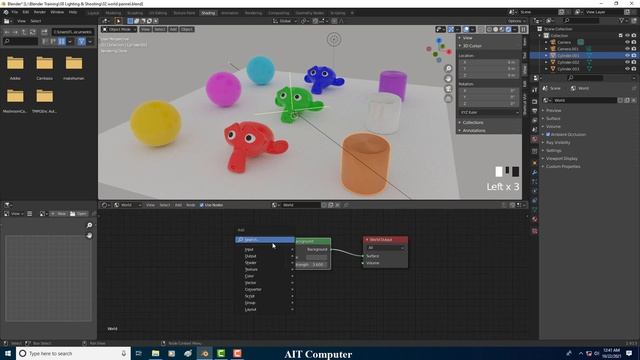Click the Options button in viewport header
This screenshot has width=640, height=360.
click(516, 21)
